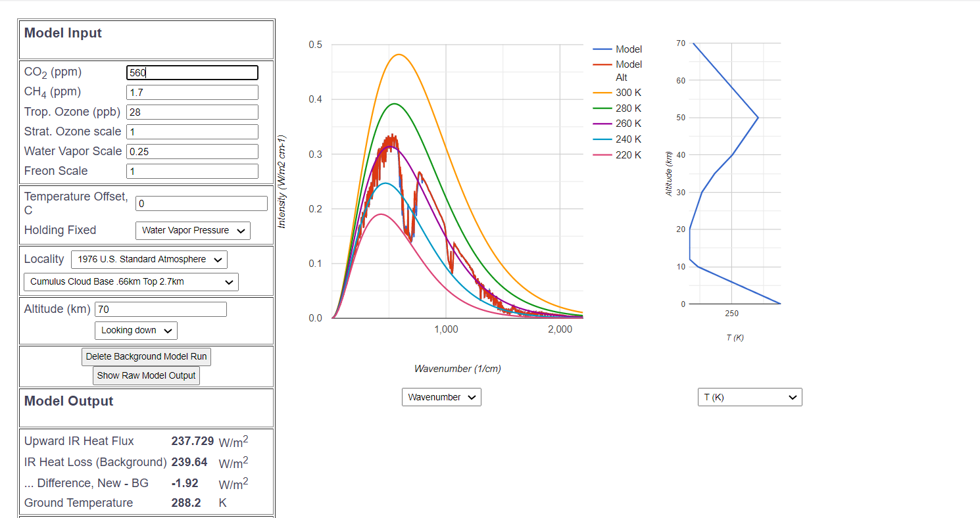Open the T (K) profile dropdown
This screenshot has height=518, width=980.
tap(749, 397)
